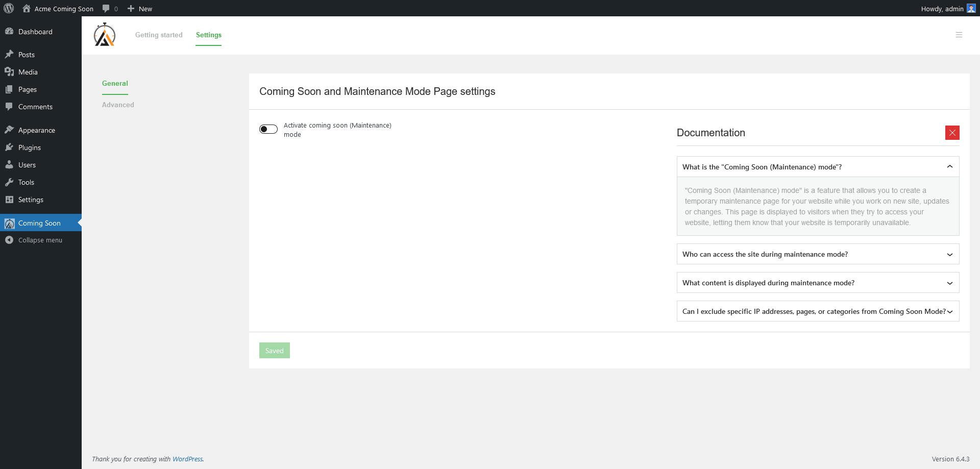Click the WordPress logo icon

tap(9, 8)
